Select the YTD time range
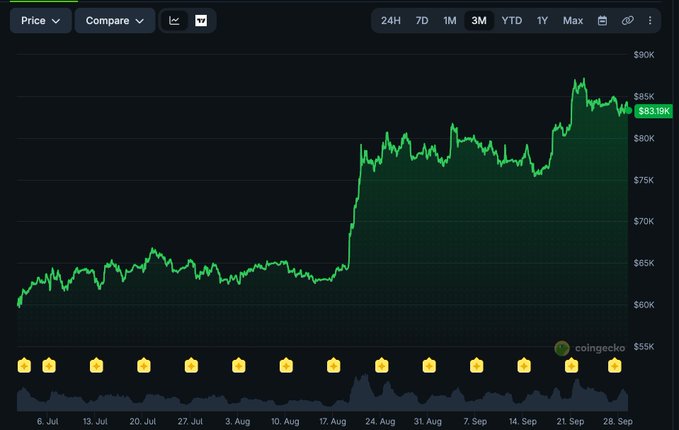Screen dimensions: 679x430 coord(512,21)
